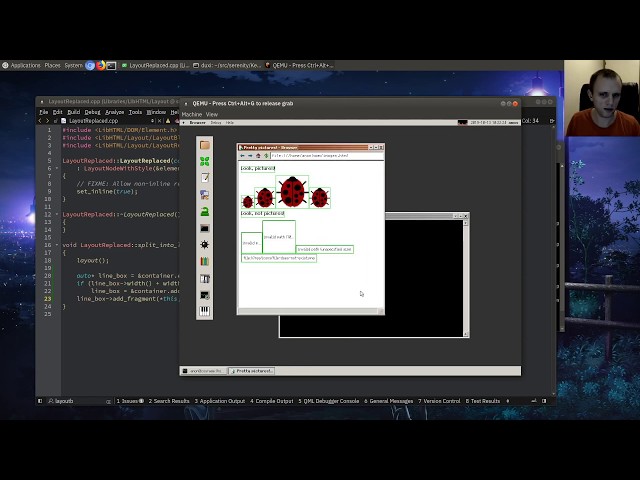Open terminal launcher in top panel
This screenshot has width=640, height=480.
coord(111,65)
